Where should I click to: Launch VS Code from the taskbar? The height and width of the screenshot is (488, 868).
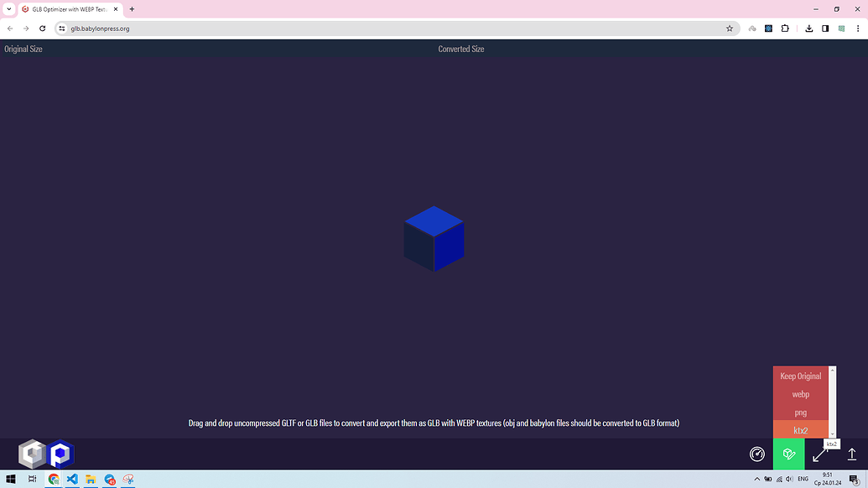70,480
